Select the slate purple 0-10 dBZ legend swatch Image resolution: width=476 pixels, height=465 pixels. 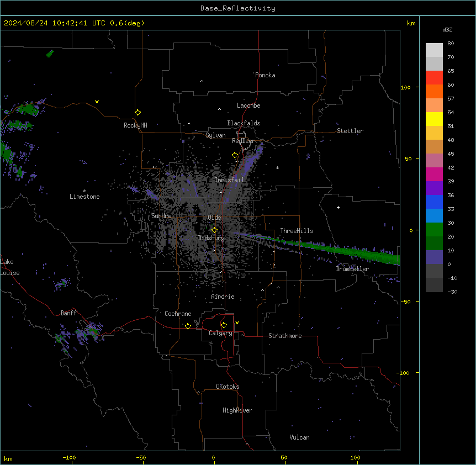coord(434,257)
